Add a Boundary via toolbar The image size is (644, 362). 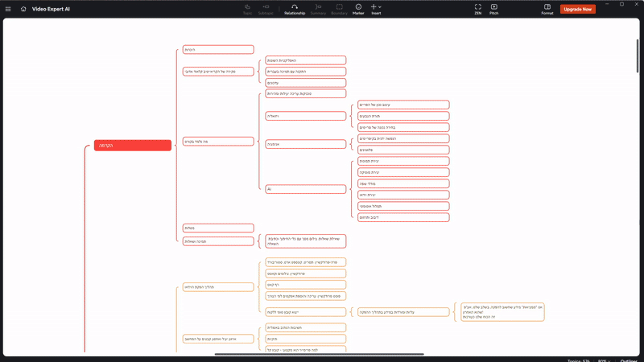click(339, 9)
